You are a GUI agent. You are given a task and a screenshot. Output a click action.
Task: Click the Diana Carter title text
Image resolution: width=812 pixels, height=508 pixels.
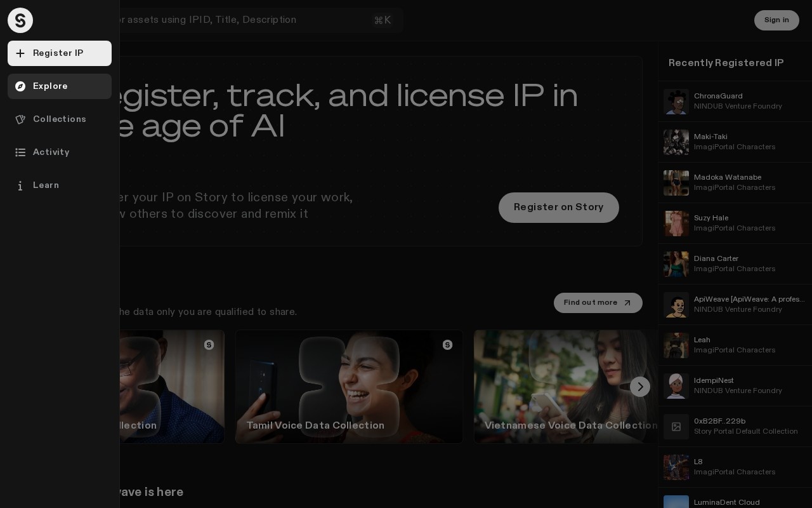click(x=716, y=258)
